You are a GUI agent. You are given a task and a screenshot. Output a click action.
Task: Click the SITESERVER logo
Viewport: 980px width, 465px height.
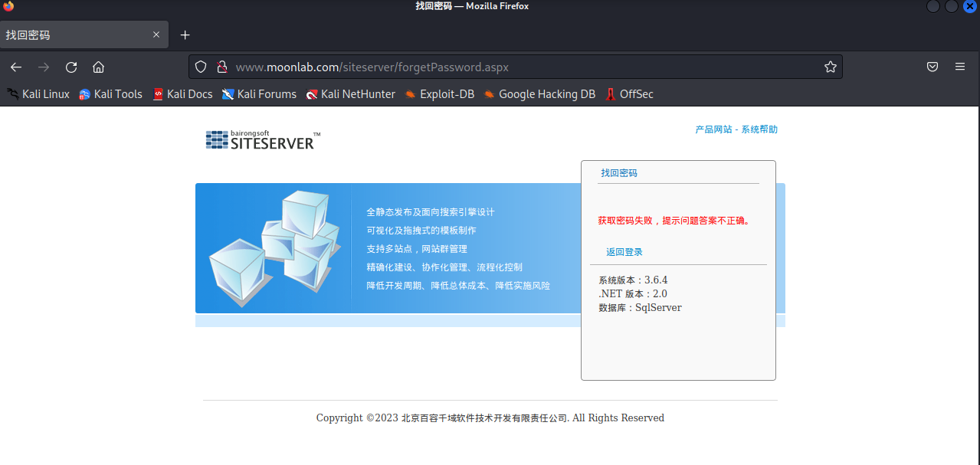[x=262, y=139]
